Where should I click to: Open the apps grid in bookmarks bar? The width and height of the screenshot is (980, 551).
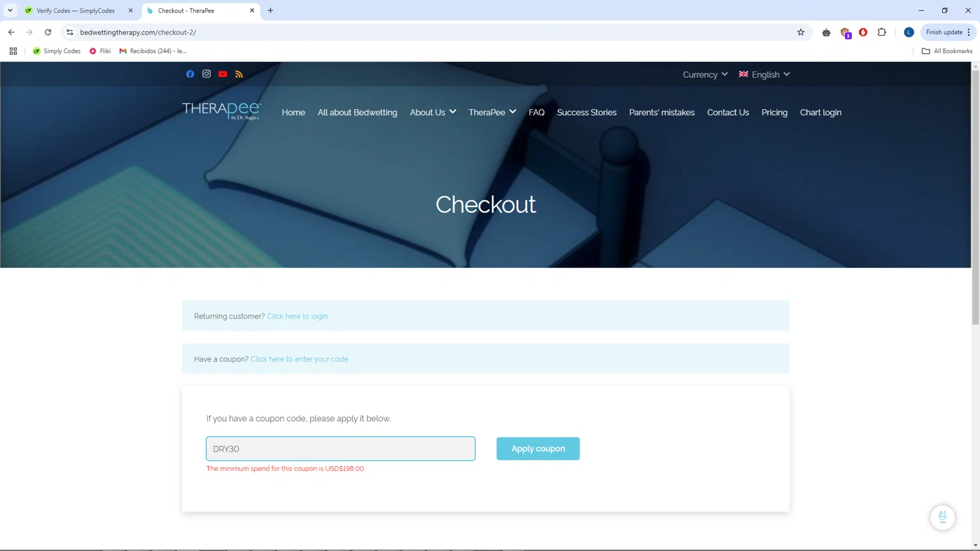pos(13,51)
